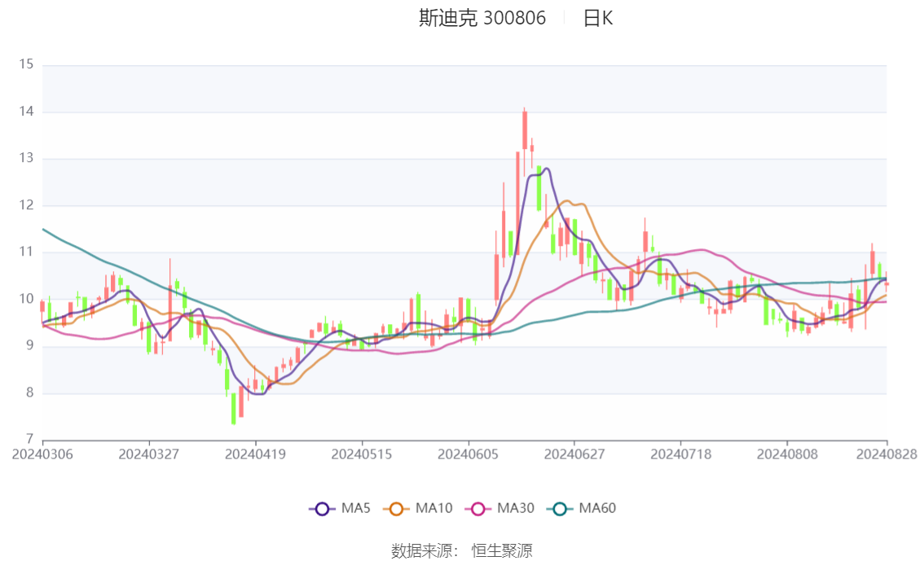Click the 20240808 date axis label

(x=786, y=454)
